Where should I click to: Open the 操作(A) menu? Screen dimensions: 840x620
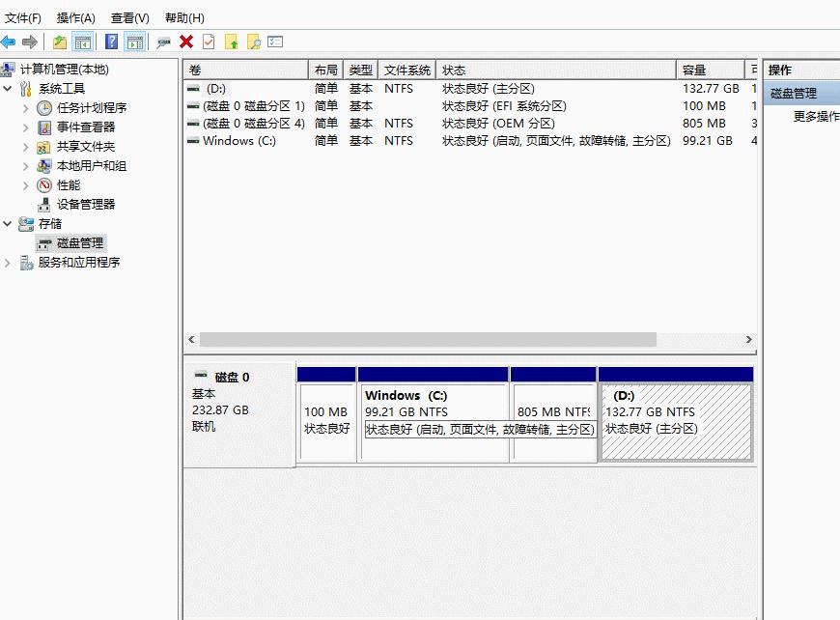click(76, 17)
